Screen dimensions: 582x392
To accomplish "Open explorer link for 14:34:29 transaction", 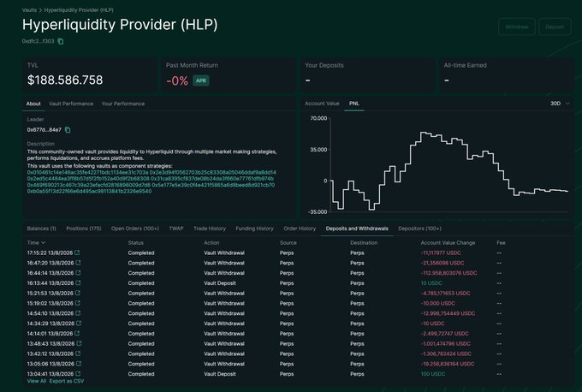I will [x=79, y=324].
